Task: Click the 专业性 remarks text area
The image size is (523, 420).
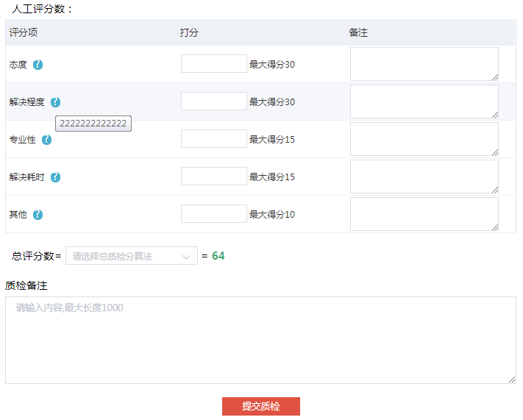Action: [424, 139]
